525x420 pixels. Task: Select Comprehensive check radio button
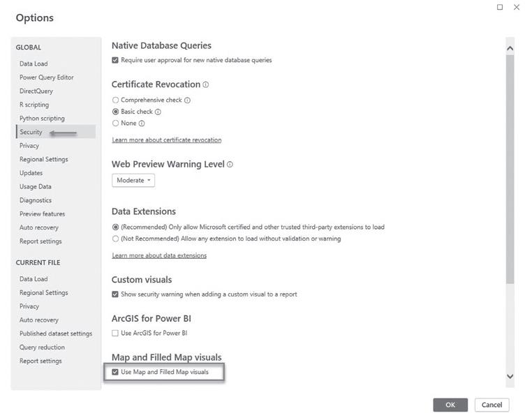tap(115, 100)
